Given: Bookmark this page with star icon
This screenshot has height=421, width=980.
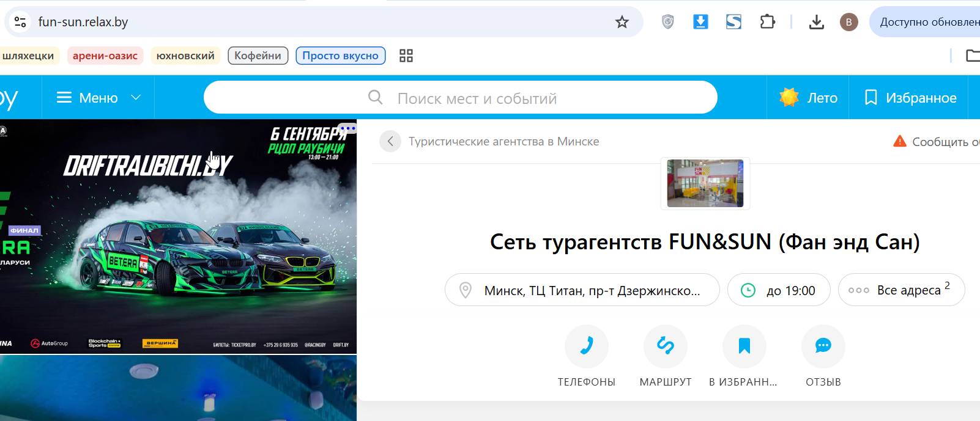Looking at the screenshot, I should 622,22.
